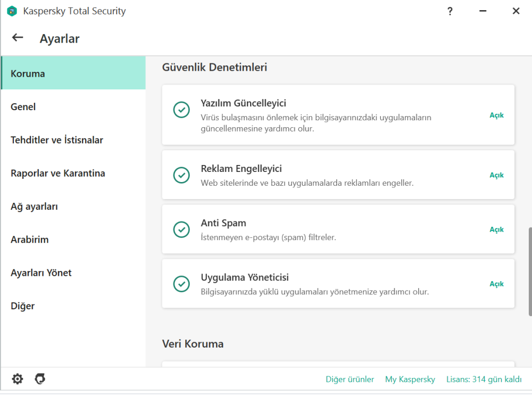The image size is (532, 395).
Task: Toggle Yazılım Güncelleyici Açık switch
Action: pyautogui.click(x=496, y=116)
